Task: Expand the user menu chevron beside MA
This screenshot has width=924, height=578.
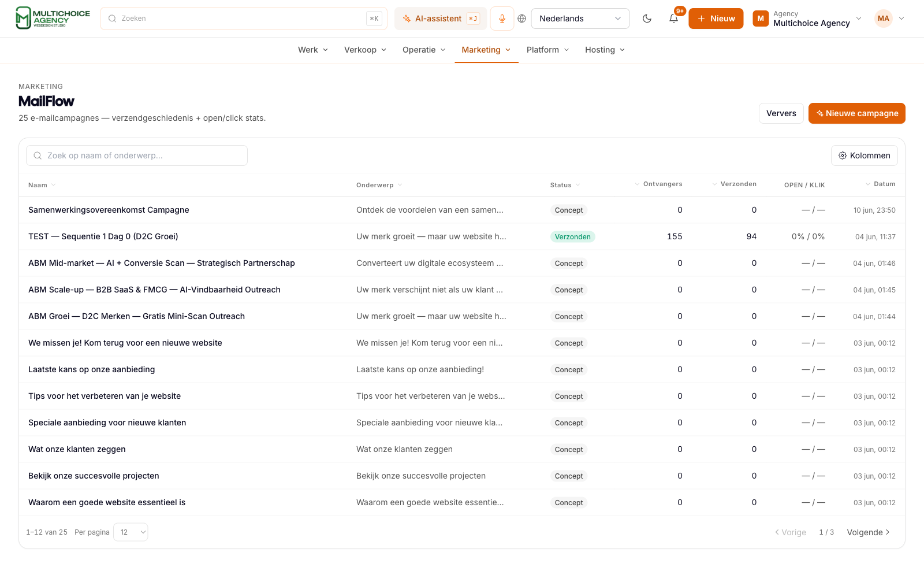Action: (901, 18)
